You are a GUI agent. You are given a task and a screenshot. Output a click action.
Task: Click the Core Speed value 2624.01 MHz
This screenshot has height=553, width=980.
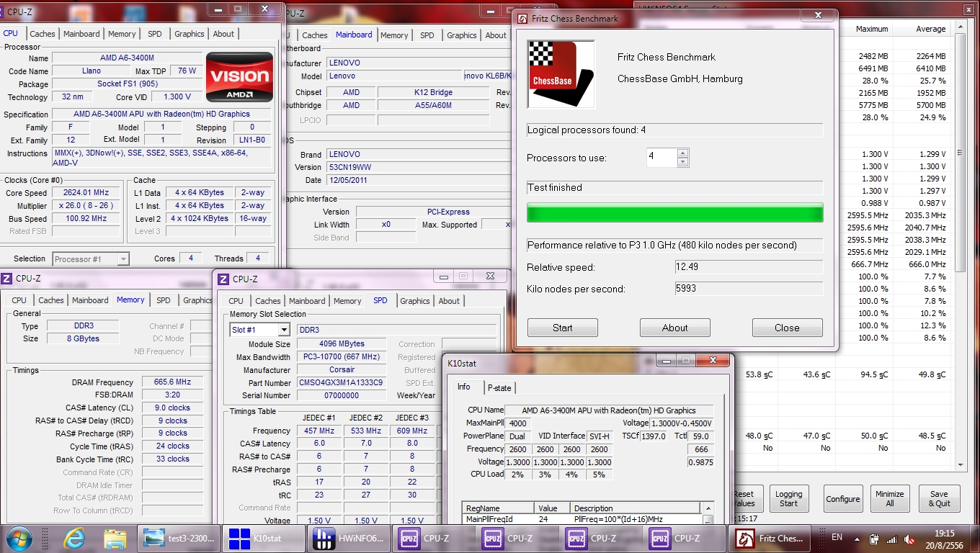click(87, 193)
